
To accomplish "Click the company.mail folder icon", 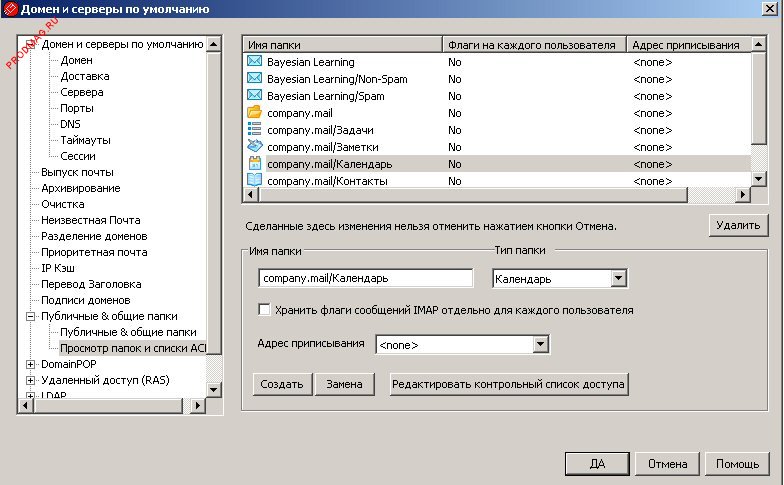I will point(254,113).
